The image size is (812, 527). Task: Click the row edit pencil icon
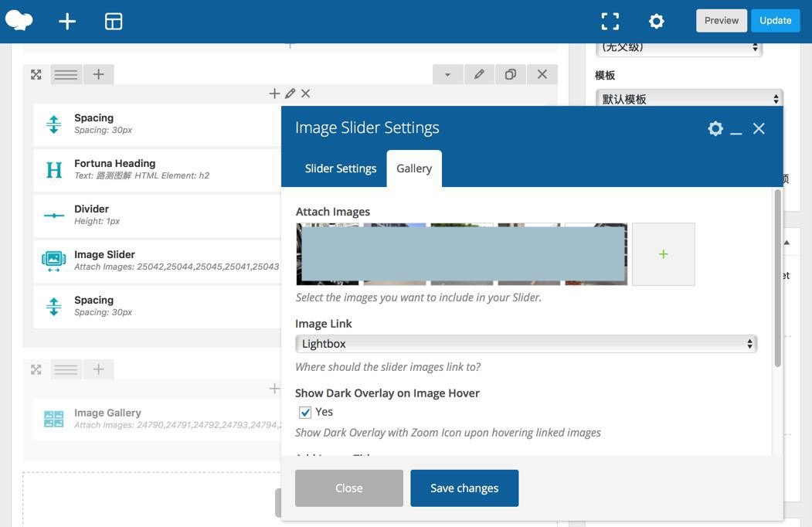pos(479,74)
